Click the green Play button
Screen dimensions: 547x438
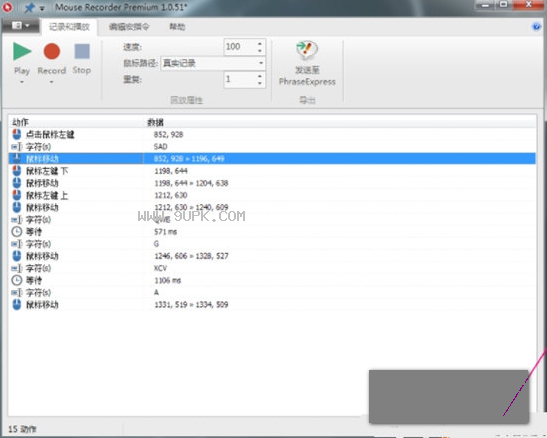pyautogui.click(x=22, y=51)
